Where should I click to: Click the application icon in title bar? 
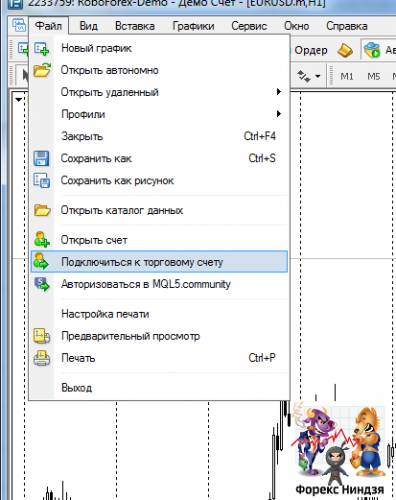[x=15, y=4]
